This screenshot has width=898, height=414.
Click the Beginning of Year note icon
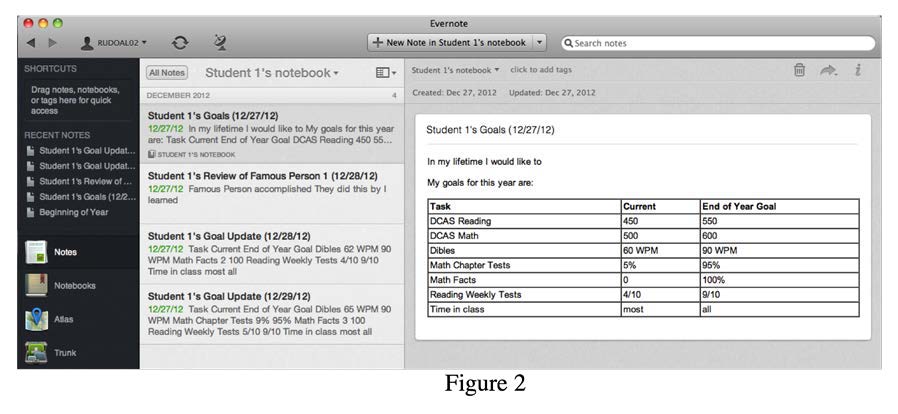[30, 212]
